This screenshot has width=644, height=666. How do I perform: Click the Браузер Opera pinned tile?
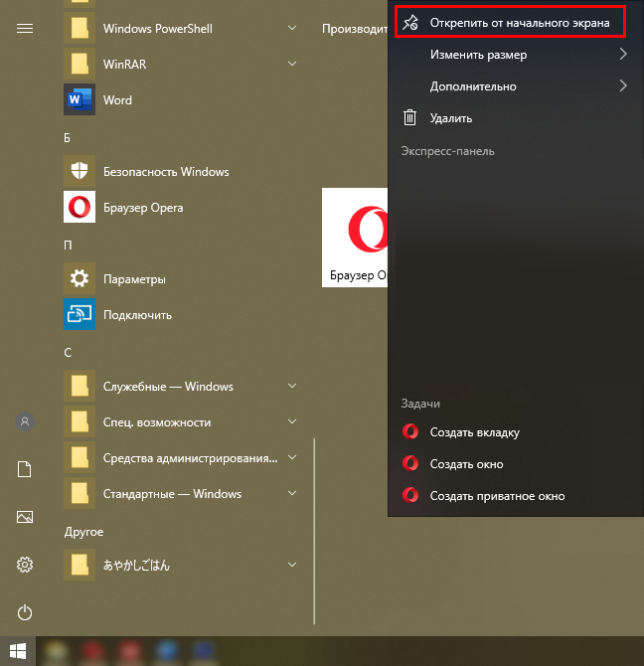355,238
